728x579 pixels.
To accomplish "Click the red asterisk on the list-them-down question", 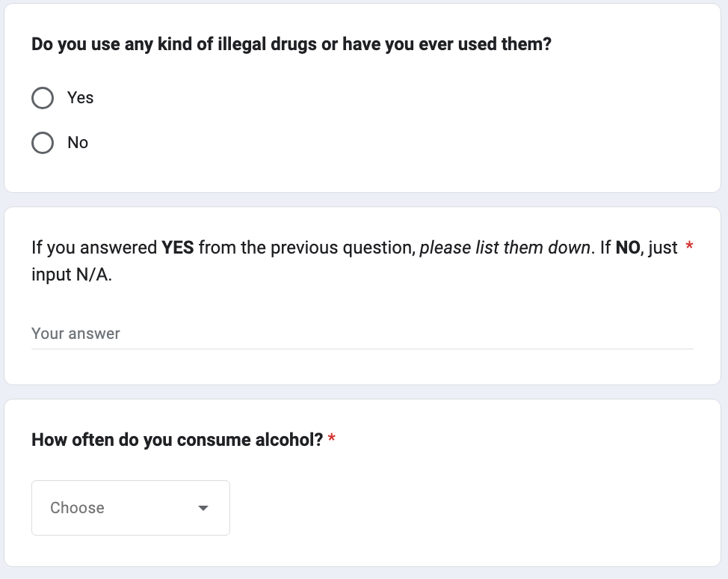I will [689, 248].
